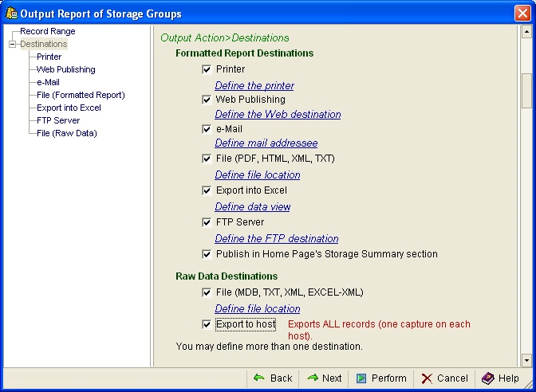Click Define file location under Raw Data
The height and width of the screenshot is (392, 536).
coord(258,308)
